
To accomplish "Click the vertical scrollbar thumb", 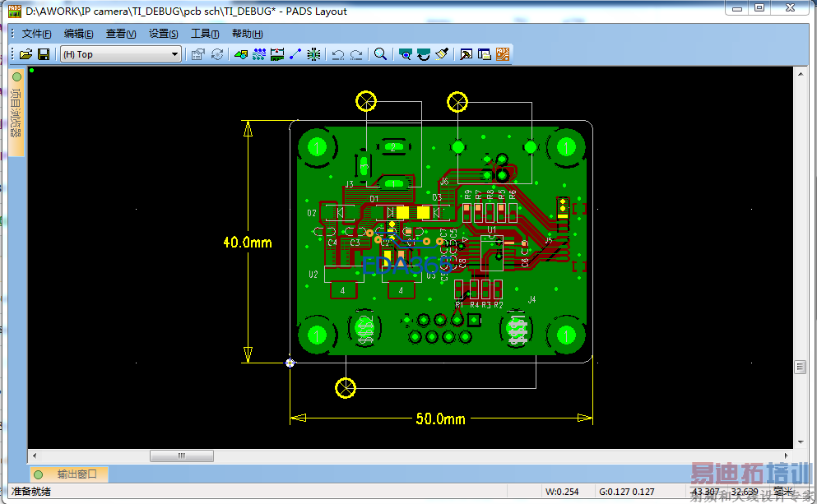I will click(801, 367).
